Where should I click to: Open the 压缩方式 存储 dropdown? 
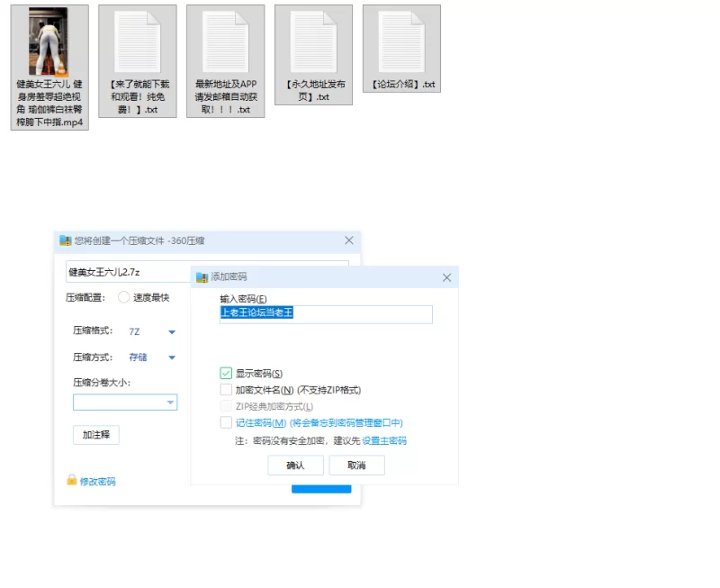tap(172, 357)
